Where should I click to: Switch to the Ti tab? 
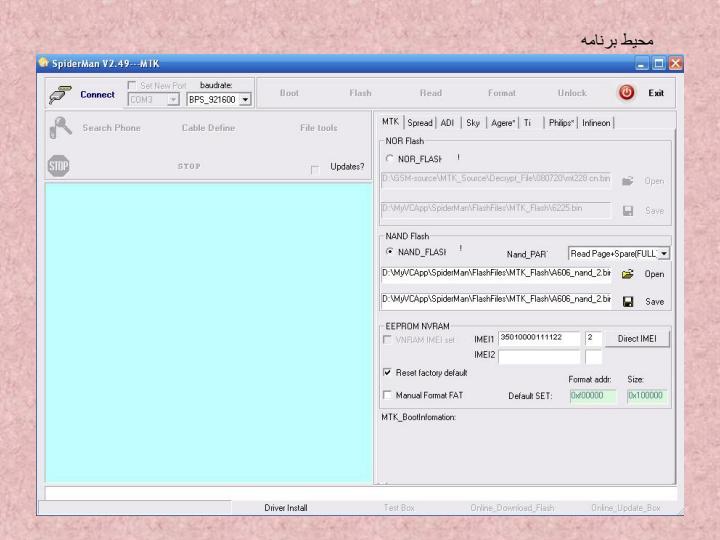[x=527, y=123]
